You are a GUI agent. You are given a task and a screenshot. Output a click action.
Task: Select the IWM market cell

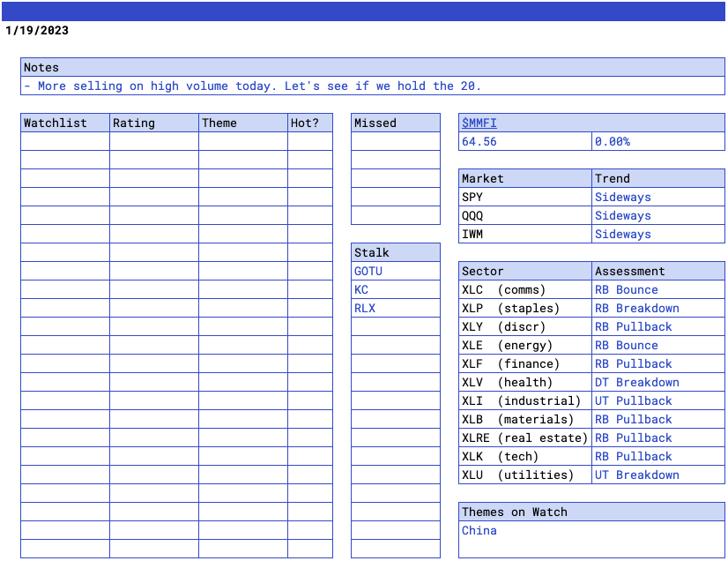[525, 234]
